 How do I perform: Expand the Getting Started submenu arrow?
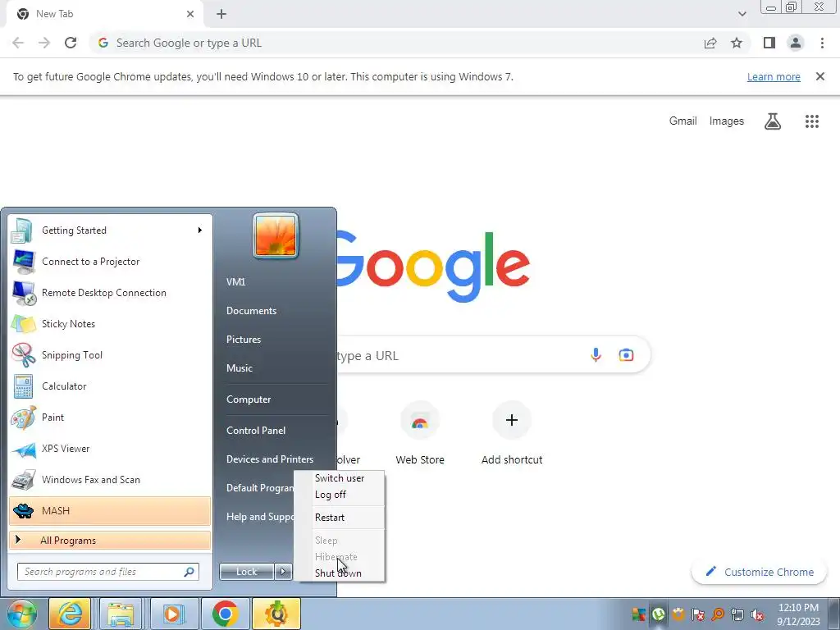[x=200, y=231]
